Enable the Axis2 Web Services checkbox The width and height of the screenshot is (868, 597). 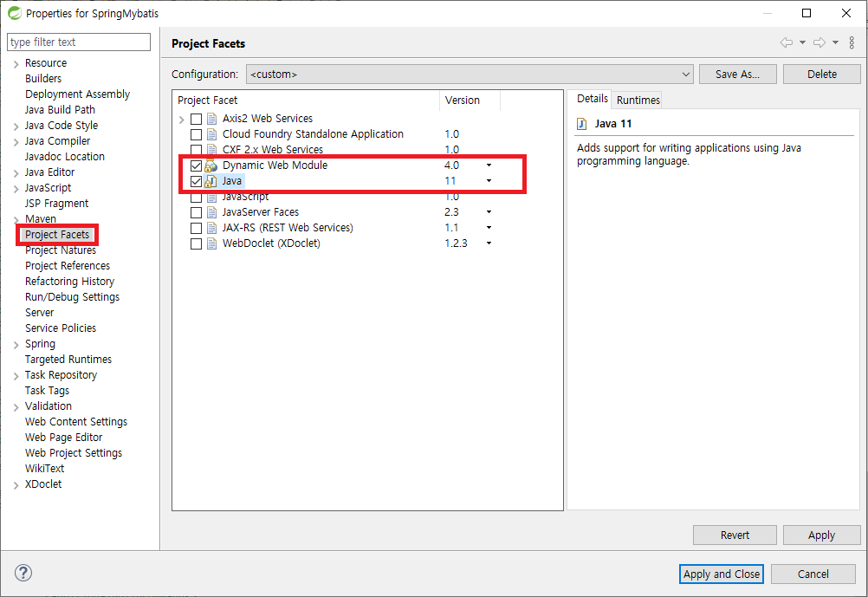click(196, 119)
